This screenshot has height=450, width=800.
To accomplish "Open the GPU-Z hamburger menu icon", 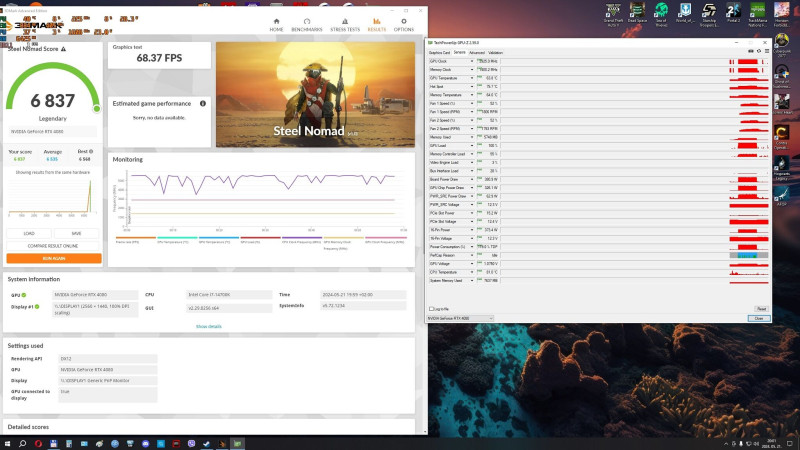I will (x=766, y=52).
